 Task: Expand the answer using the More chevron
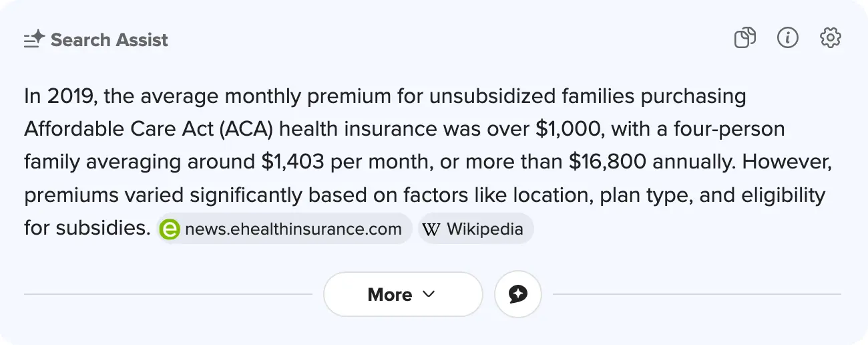point(429,294)
